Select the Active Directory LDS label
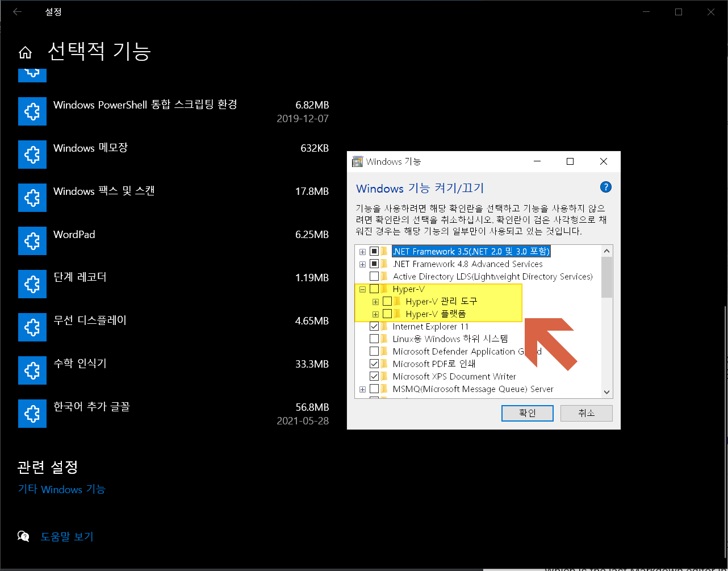The height and width of the screenshot is (571, 728). 492,276
